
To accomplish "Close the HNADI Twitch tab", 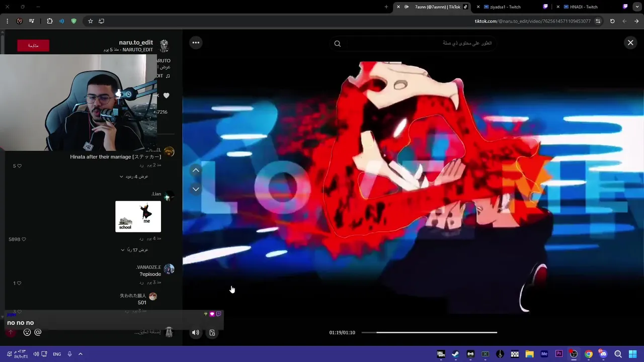I will [x=558, y=7].
